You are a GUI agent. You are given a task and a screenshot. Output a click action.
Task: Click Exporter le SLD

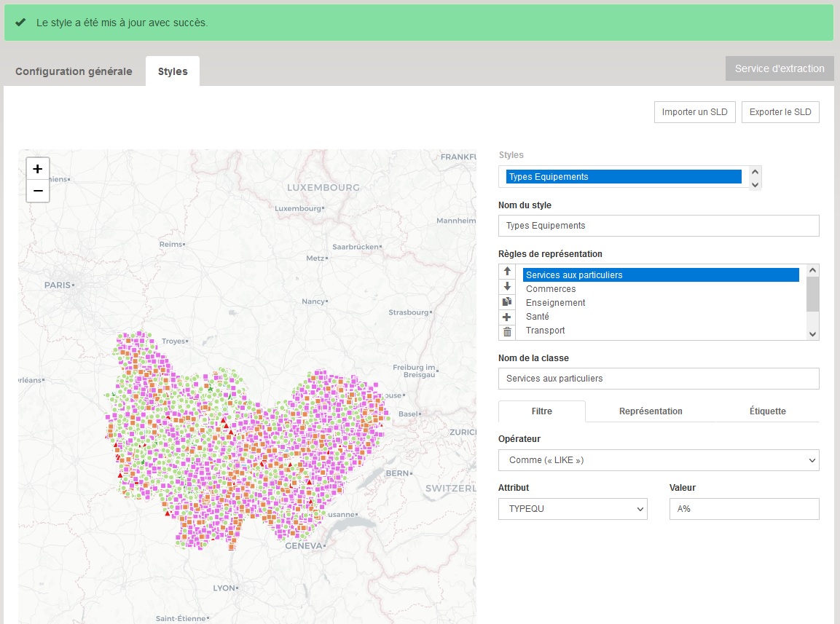780,112
